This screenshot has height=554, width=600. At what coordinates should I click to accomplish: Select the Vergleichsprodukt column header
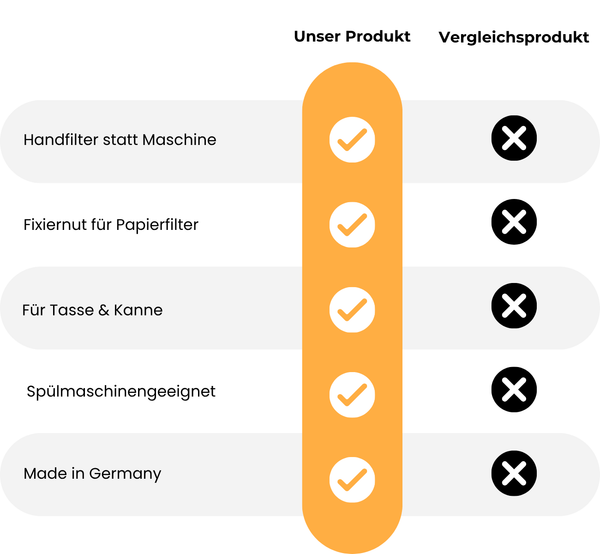513,38
